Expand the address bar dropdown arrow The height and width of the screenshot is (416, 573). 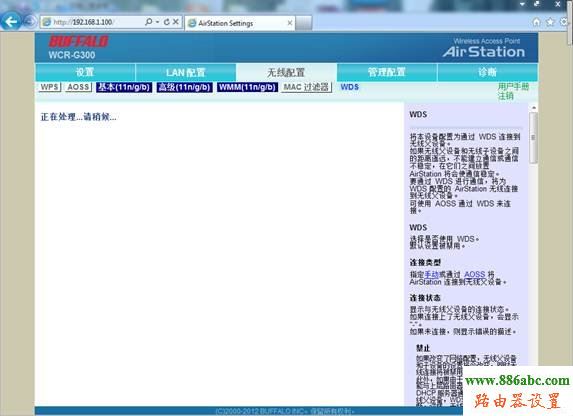point(158,22)
